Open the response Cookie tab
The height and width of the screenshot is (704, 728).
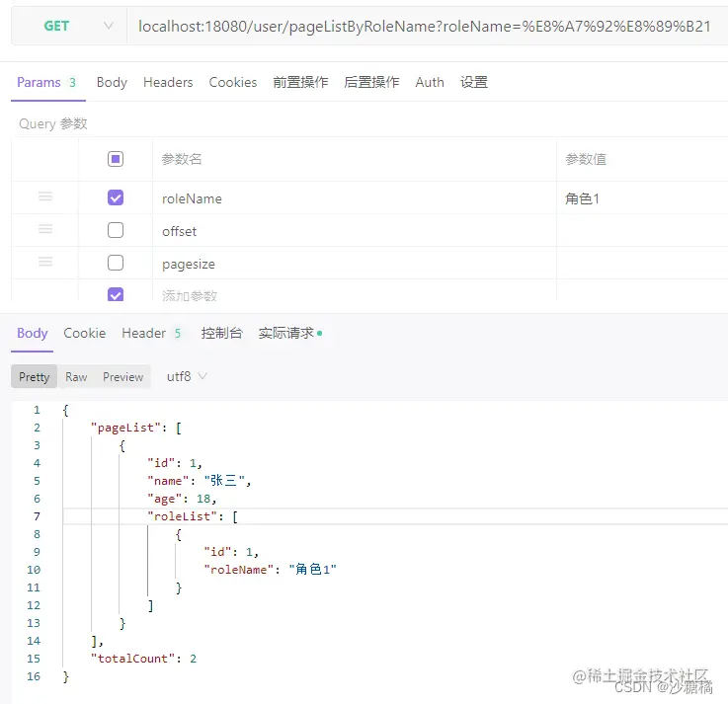85,333
